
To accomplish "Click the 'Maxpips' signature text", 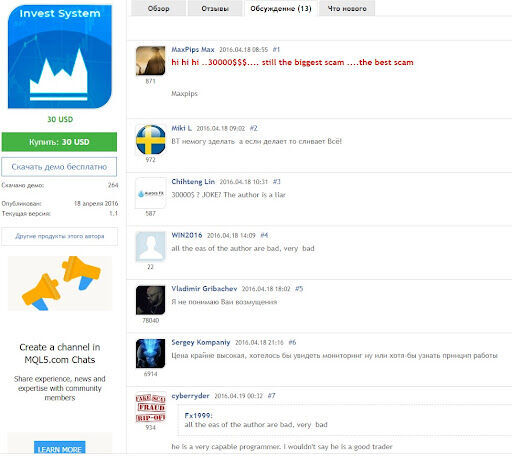I will click(184, 94).
